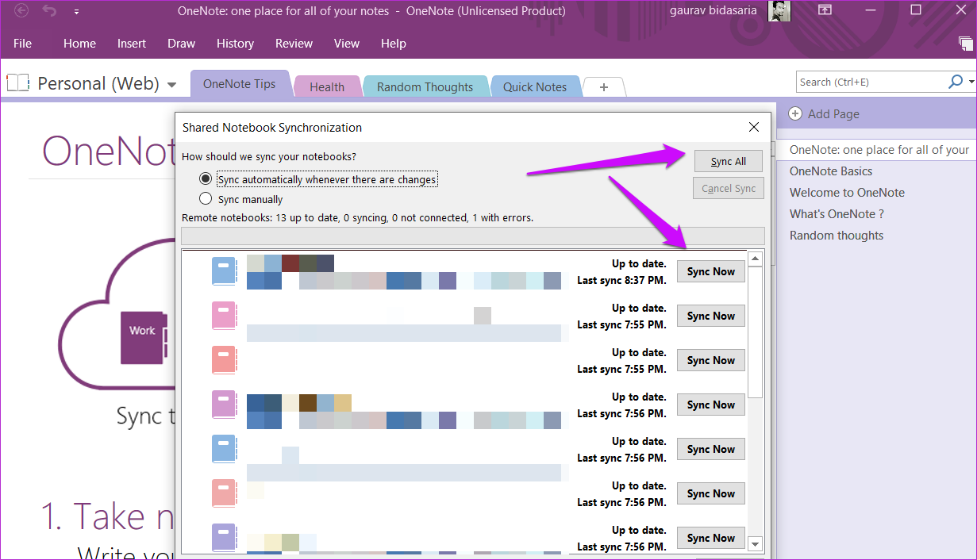
Task: Open the Personal (Web) notebook dropdown
Action: click(x=172, y=83)
